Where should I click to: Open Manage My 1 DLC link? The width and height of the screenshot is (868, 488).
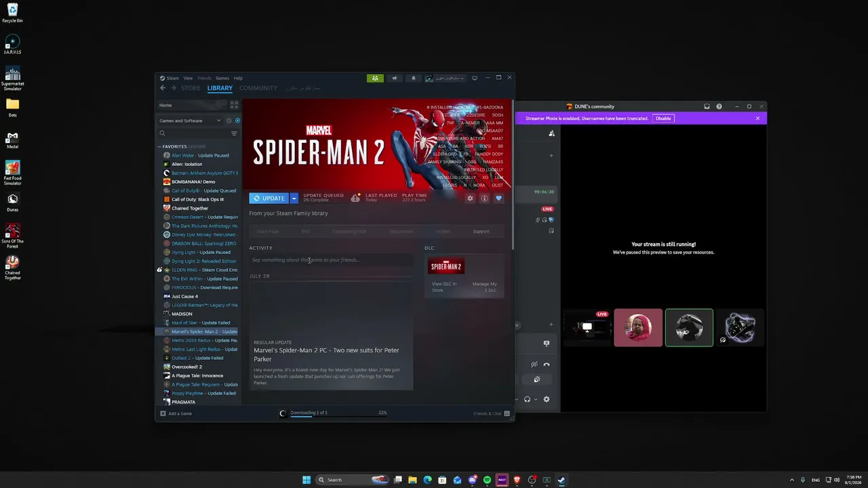[484, 287]
